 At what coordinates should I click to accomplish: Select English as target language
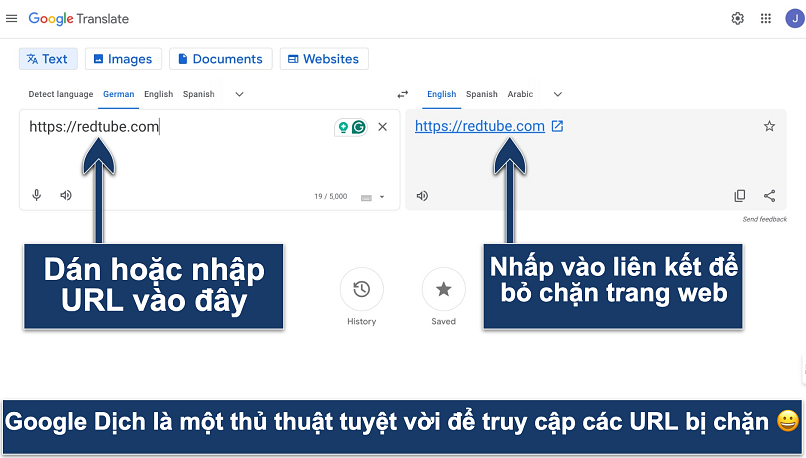442,94
